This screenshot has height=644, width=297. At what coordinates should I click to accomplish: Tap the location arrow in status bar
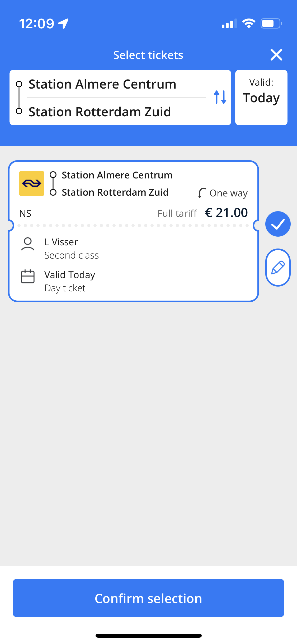pyautogui.click(x=64, y=24)
